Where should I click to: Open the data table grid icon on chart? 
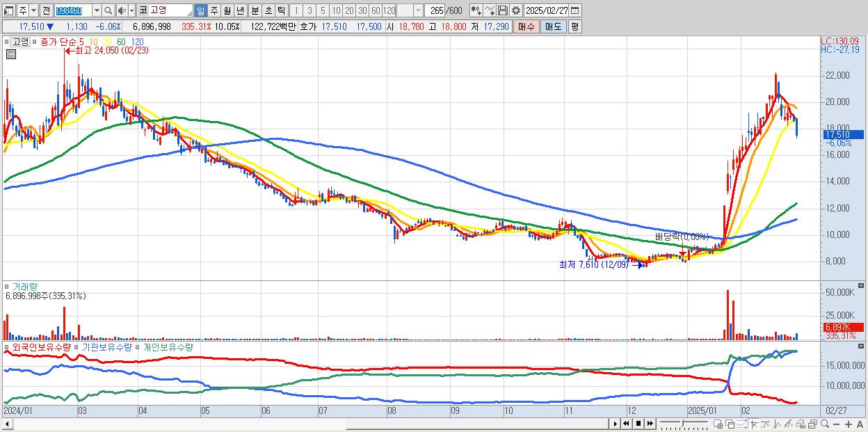click(11, 54)
